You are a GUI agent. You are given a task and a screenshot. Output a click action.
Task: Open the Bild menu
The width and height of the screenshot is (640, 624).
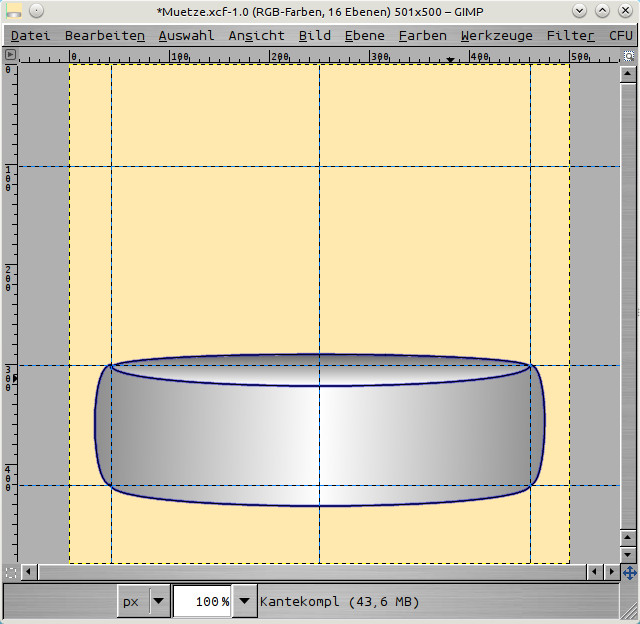point(314,36)
